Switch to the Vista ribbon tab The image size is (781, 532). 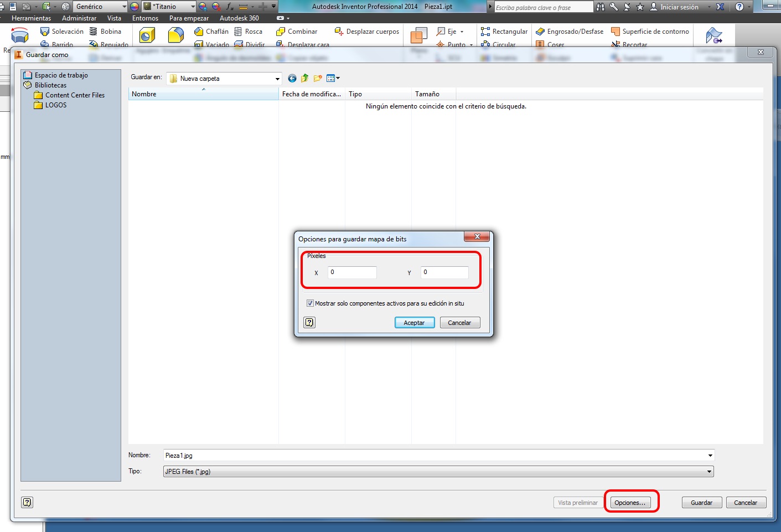point(114,18)
